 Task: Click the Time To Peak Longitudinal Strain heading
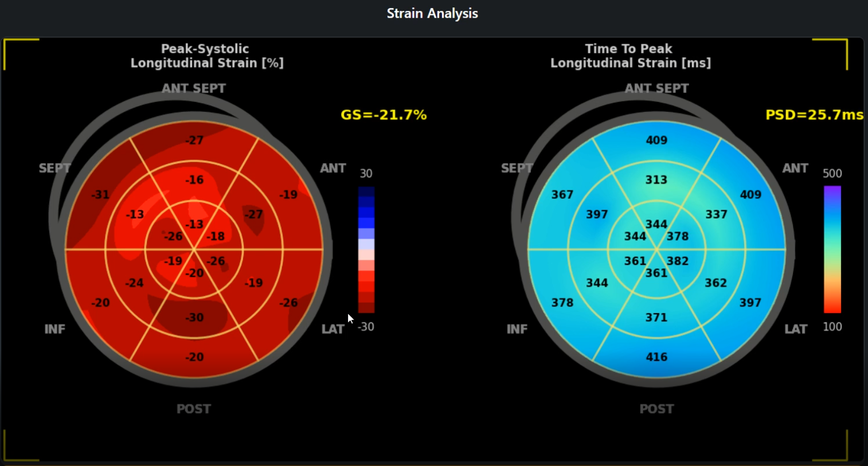(630, 56)
